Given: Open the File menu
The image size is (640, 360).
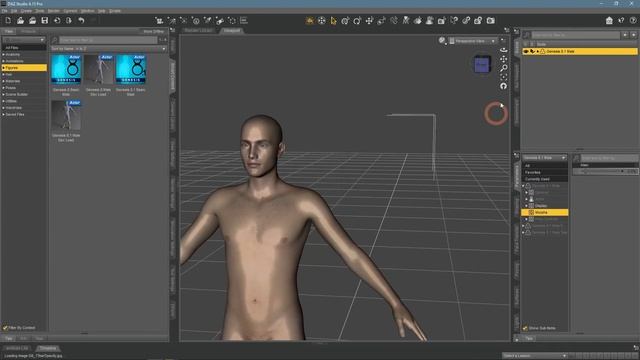Looking at the screenshot, I should tap(4, 11).
